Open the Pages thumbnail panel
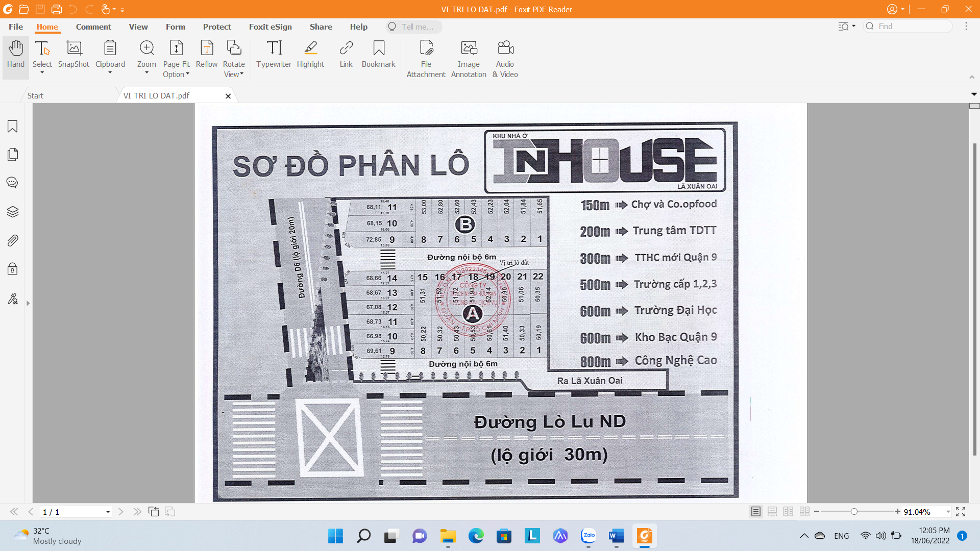Viewport: 980px width, 551px height. pos(13,155)
